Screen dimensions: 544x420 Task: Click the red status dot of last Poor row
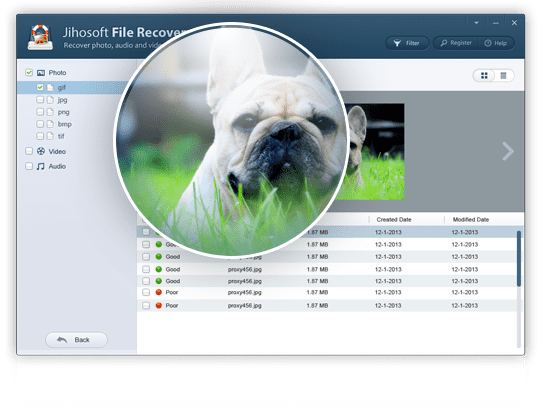(x=159, y=305)
